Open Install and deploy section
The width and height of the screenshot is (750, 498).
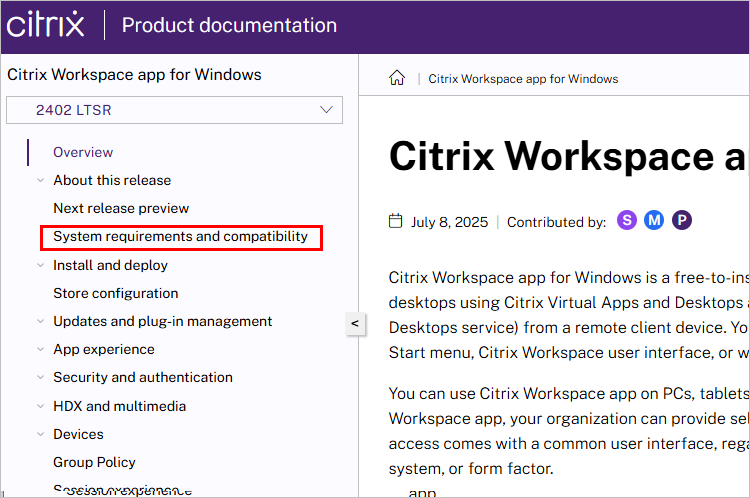110,265
